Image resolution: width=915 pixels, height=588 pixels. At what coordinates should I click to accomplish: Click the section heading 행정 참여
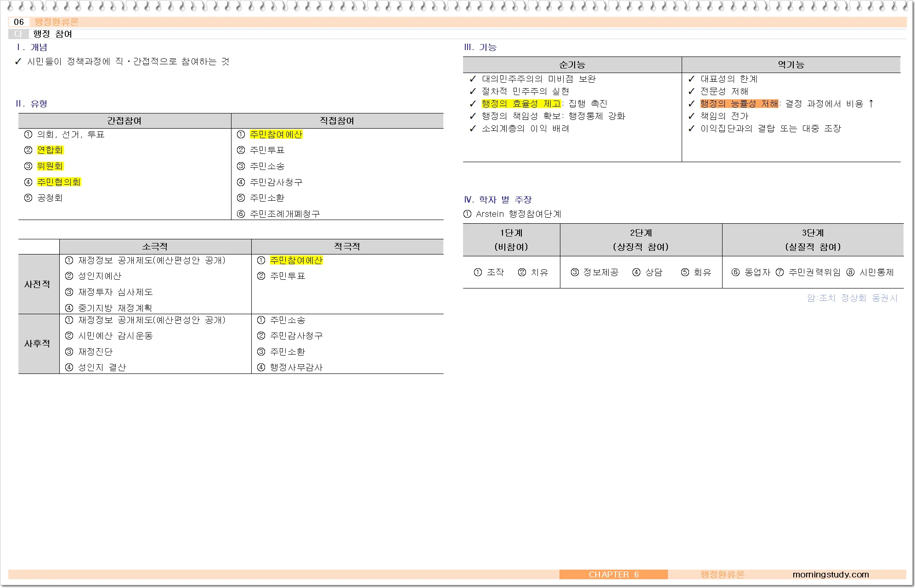(52, 34)
